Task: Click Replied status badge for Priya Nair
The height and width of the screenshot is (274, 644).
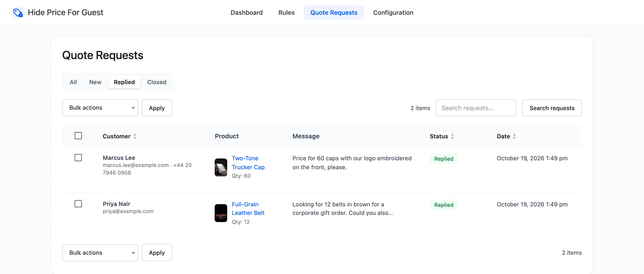Action: (x=443, y=205)
